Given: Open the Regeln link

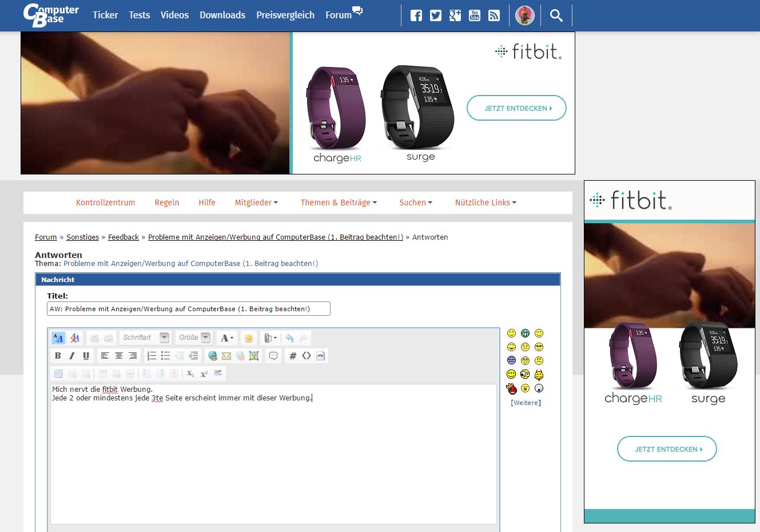Looking at the screenshot, I should (x=167, y=203).
